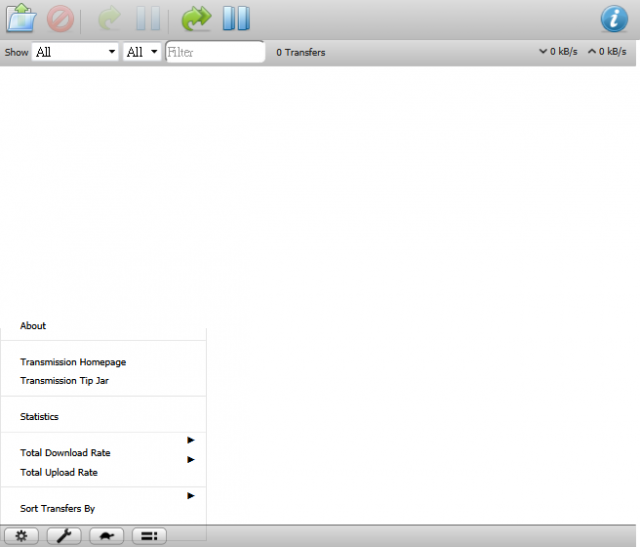The image size is (640, 547).
Task: Click the upload speed 0 kB/s indicator
Action: click(607, 51)
